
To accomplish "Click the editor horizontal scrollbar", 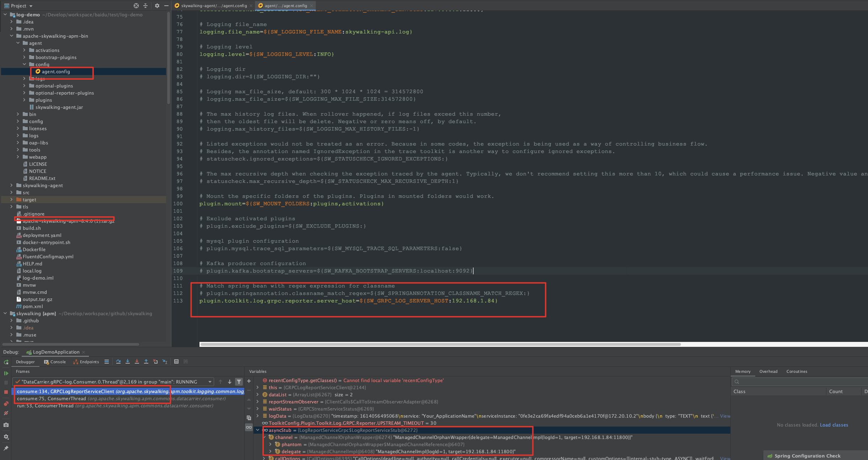I will click(440, 344).
